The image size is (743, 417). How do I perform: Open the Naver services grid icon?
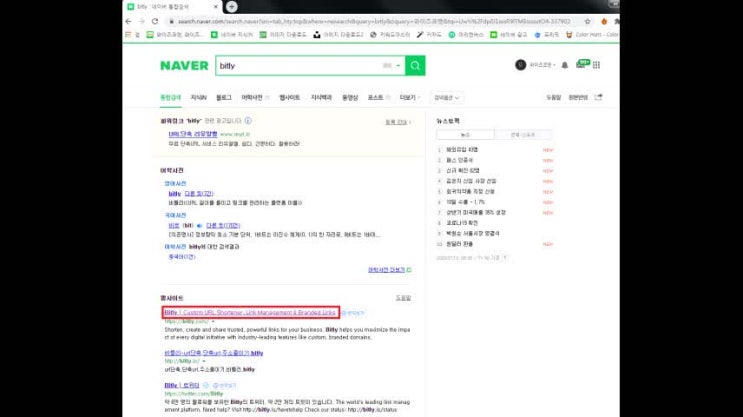pos(596,65)
